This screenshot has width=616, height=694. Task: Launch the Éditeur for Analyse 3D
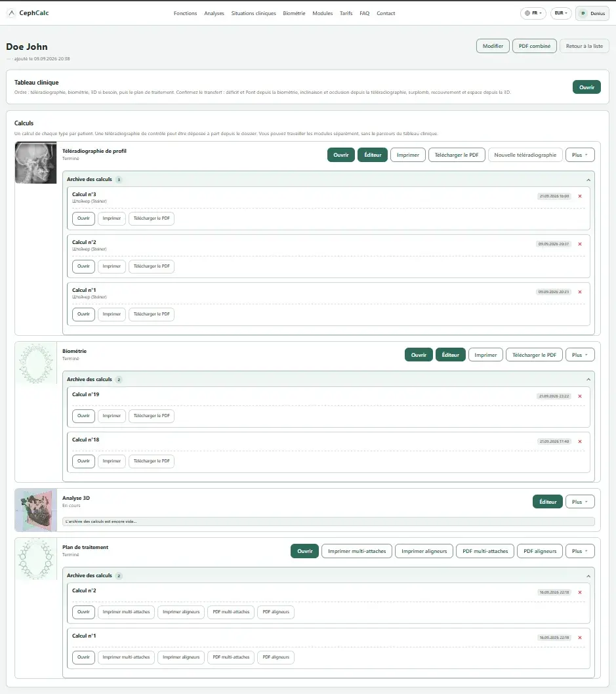pos(548,502)
